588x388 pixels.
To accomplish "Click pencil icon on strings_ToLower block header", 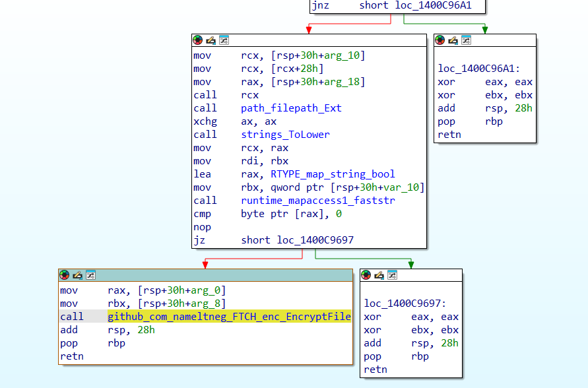I will [211, 40].
